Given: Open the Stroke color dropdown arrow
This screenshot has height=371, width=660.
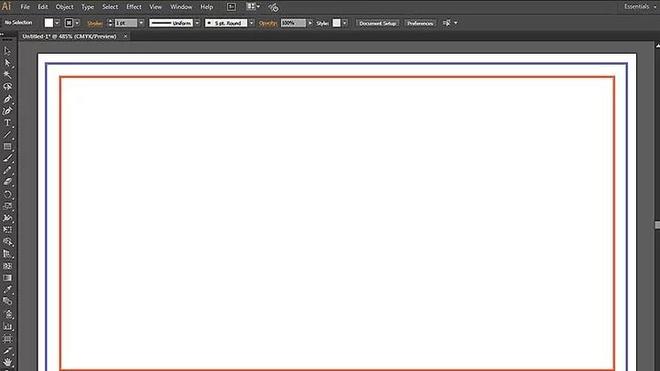Looking at the screenshot, I should tap(77, 23).
